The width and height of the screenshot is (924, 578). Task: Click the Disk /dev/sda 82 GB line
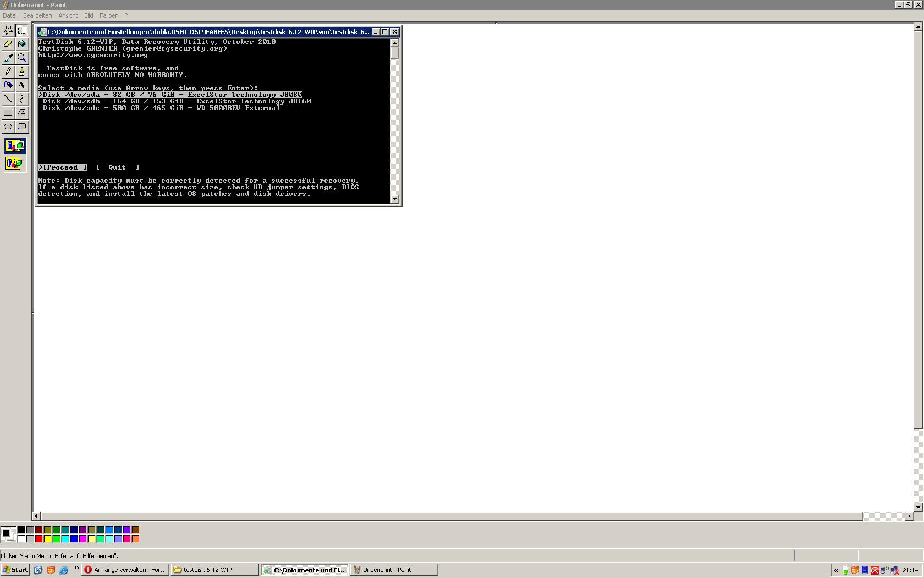point(170,95)
